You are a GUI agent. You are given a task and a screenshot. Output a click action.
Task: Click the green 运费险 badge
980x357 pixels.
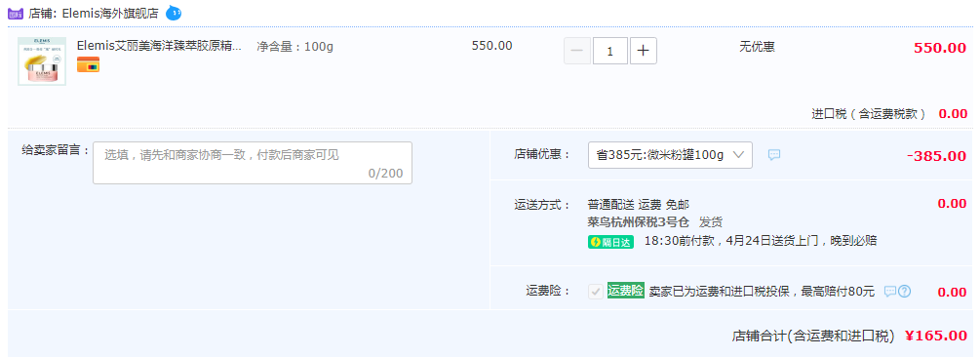tap(626, 291)
